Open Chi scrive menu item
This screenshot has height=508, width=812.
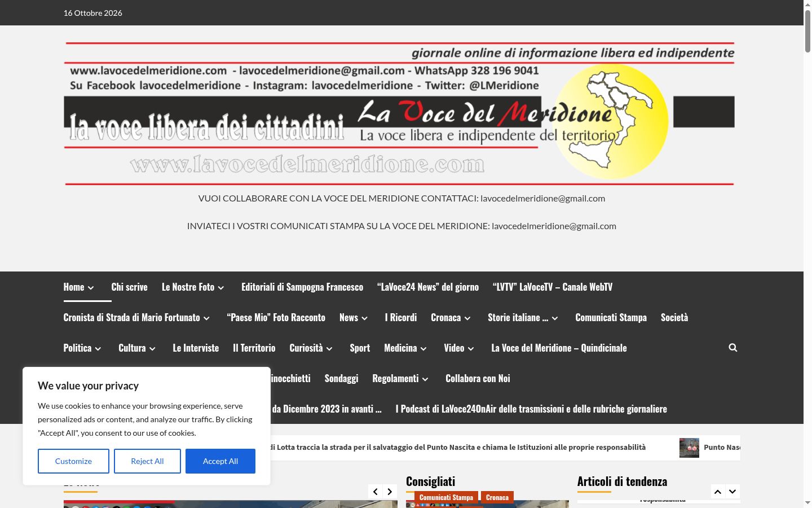coord(129,287)
